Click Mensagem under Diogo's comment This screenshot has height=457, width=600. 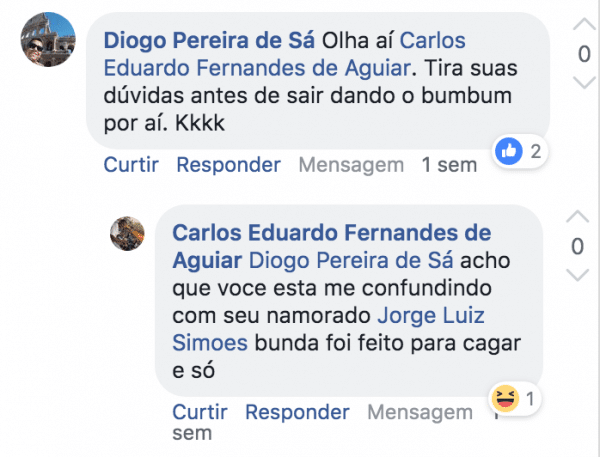(x=351, y=165)
